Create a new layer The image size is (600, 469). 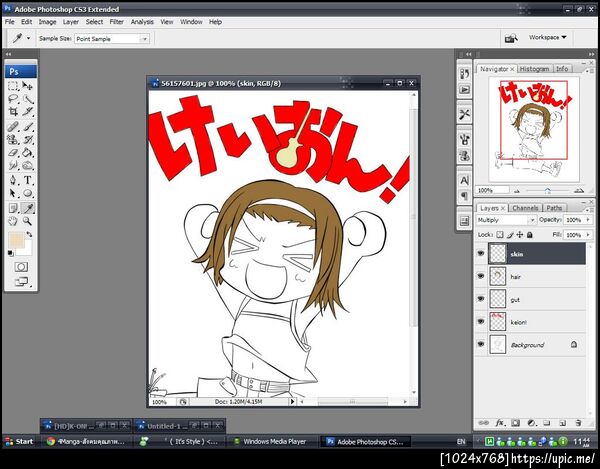(x=562, y=423)
